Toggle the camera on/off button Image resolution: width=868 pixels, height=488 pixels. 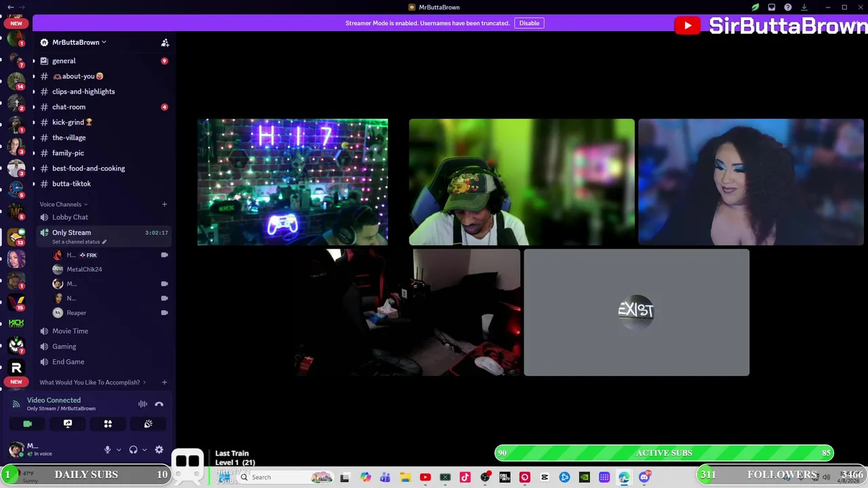(x=28, y=424)
